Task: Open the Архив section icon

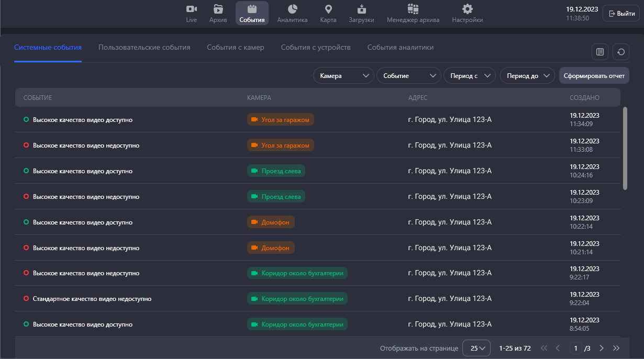Action: click(x=218, y=9)
